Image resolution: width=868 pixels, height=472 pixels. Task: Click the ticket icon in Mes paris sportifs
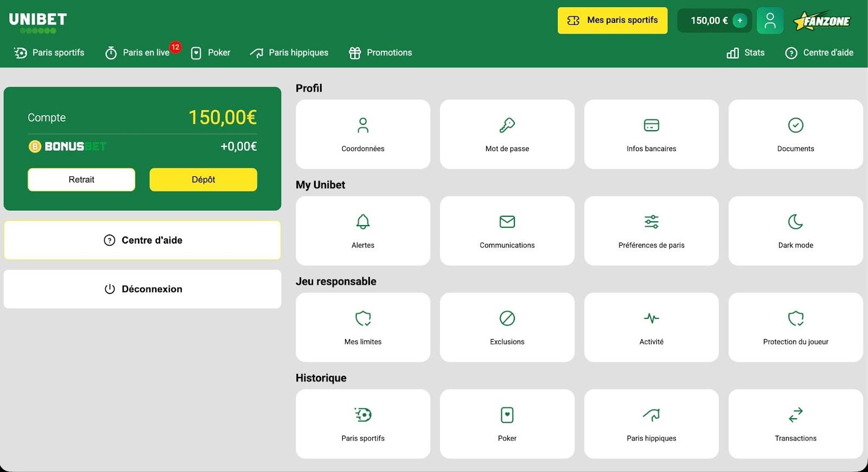573,21
